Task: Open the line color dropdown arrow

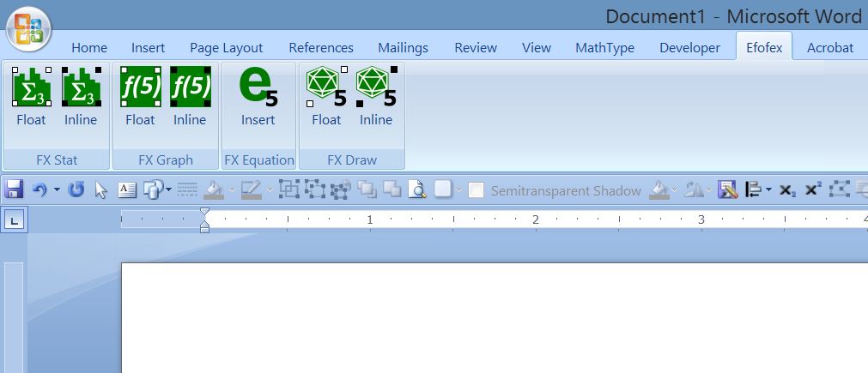Action: (x=270, y=190)
